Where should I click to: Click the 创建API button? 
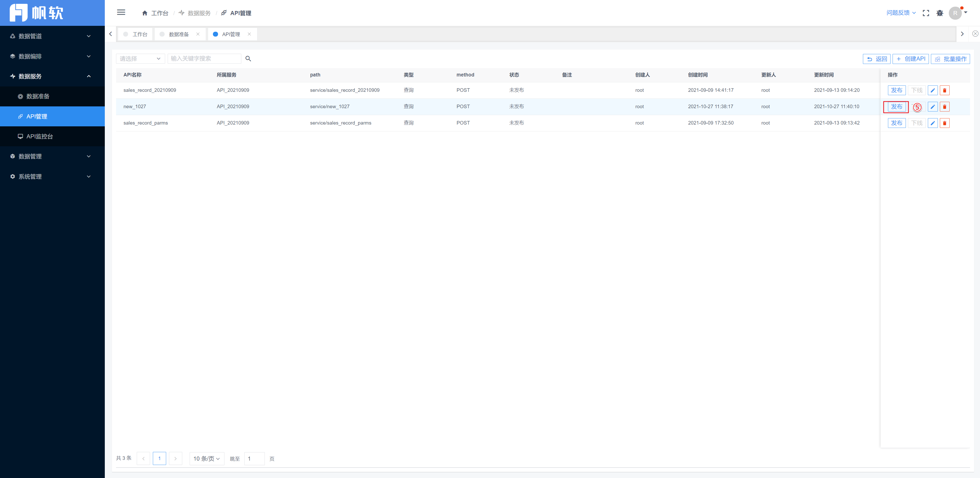click(911, 59)
